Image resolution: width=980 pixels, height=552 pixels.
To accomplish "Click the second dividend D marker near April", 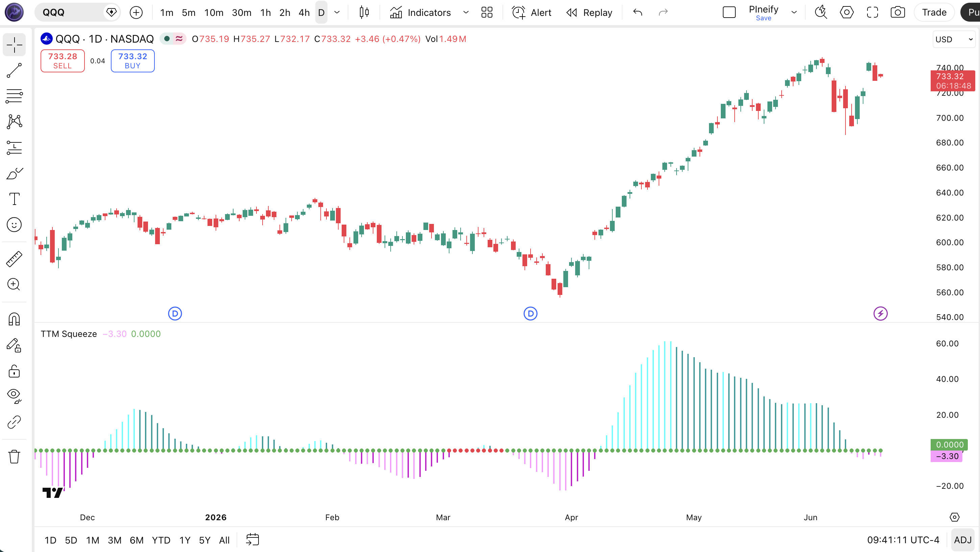I will (x=530, y=314).
